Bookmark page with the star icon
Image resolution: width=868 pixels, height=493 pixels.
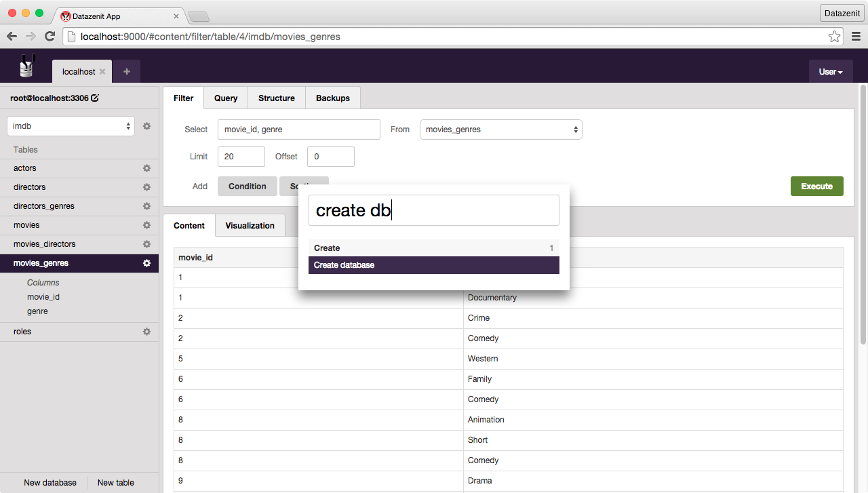click(x=834, y=37)
